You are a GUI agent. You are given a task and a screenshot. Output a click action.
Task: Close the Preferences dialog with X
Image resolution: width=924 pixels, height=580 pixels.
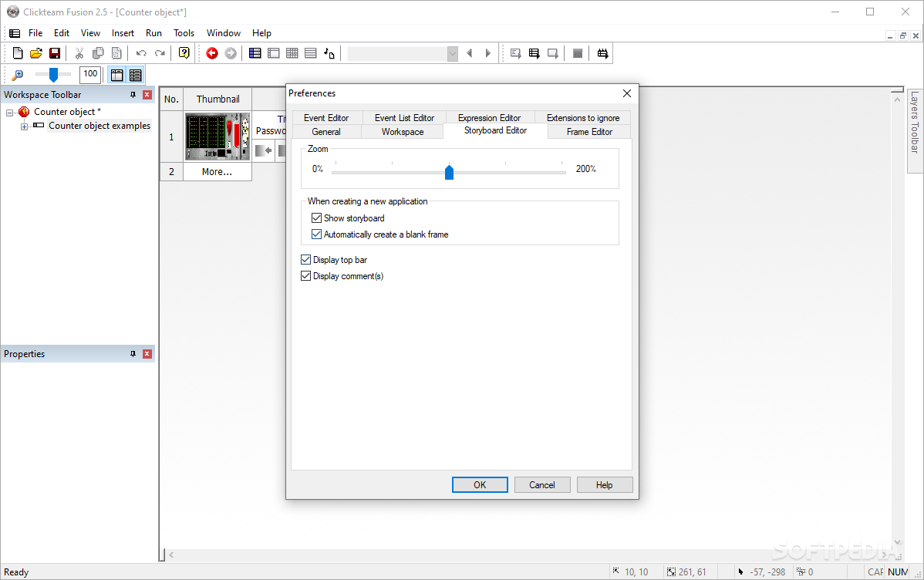tap(627, 93)
